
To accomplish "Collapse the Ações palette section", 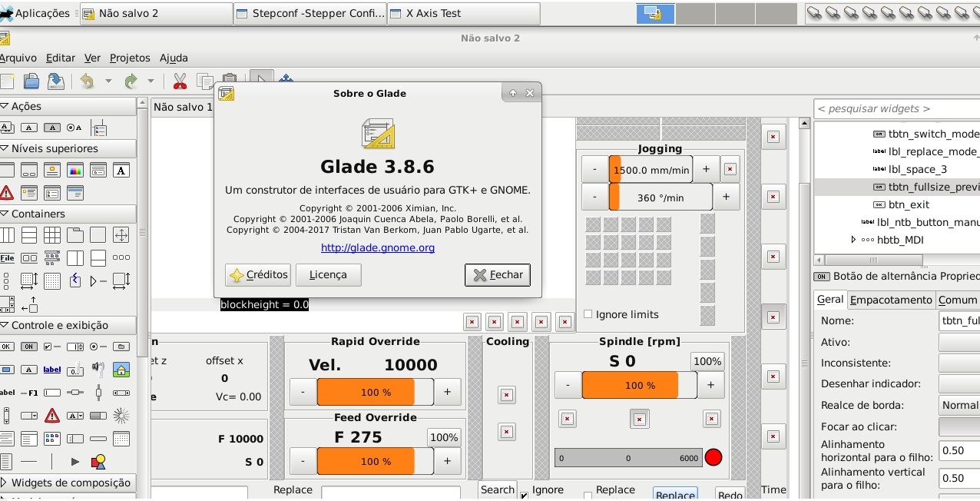I will click(x=5, y=106).
